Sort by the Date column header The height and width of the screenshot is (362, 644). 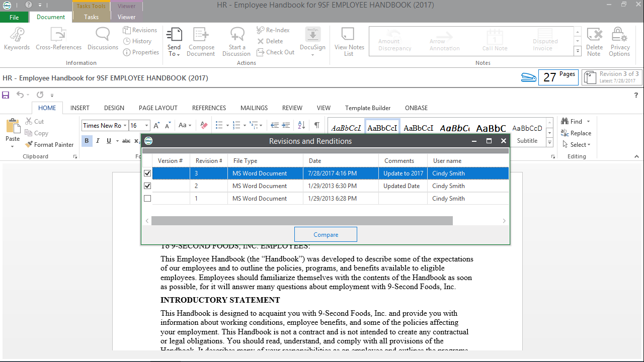[x=341, y=161]
